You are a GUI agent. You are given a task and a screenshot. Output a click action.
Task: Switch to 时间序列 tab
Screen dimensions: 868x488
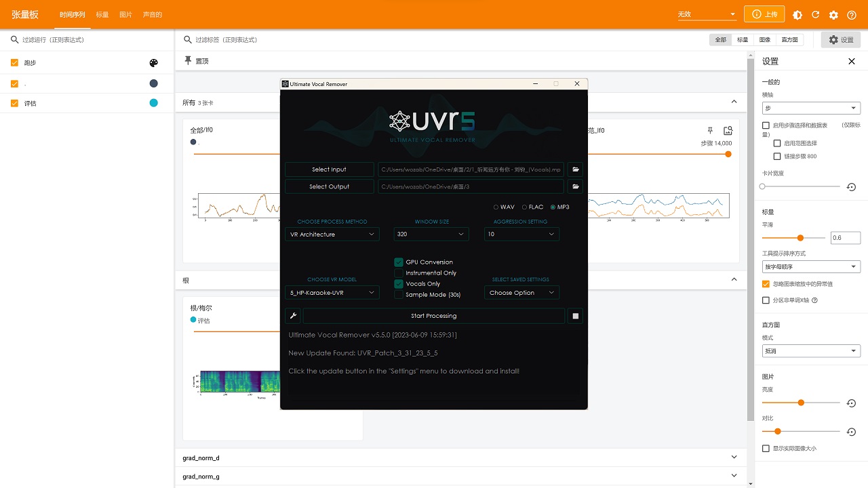73,14
